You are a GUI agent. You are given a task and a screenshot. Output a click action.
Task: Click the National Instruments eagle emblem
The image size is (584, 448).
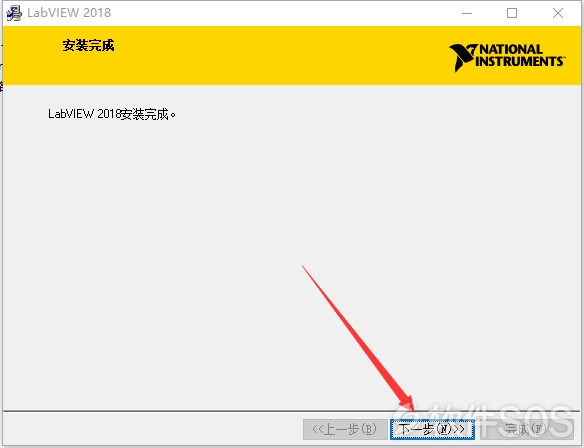(463, 57)
